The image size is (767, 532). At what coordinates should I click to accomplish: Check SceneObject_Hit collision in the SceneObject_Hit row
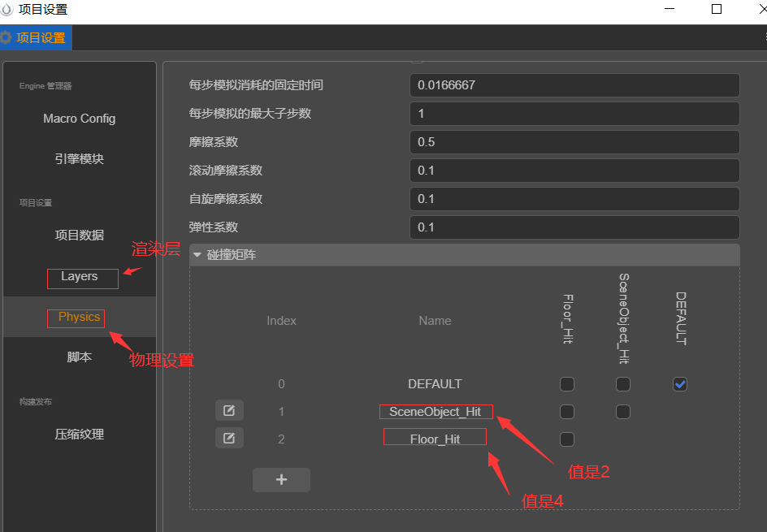tap(622, 411)
